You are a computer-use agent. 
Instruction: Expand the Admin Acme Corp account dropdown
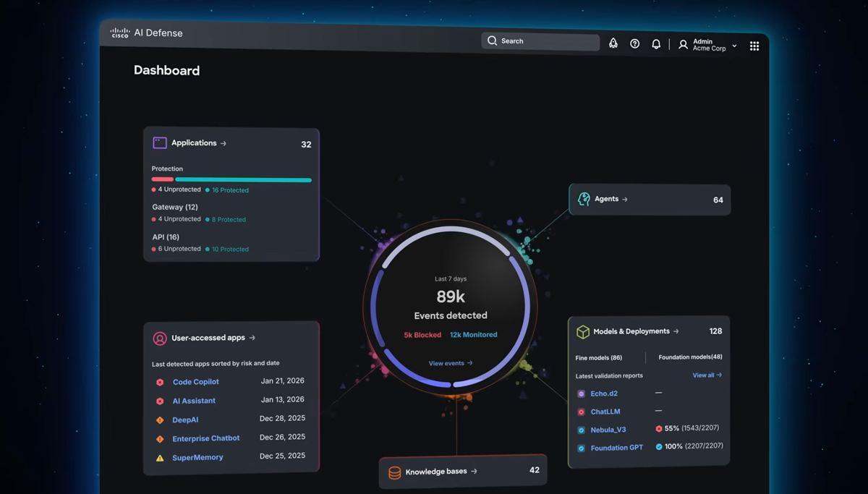(x=734, y=46)
